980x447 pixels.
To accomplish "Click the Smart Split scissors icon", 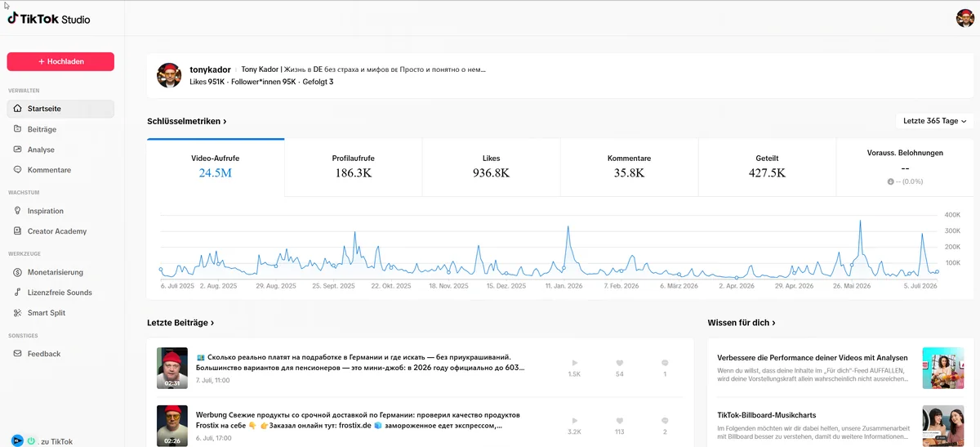I will coord(19,313).
